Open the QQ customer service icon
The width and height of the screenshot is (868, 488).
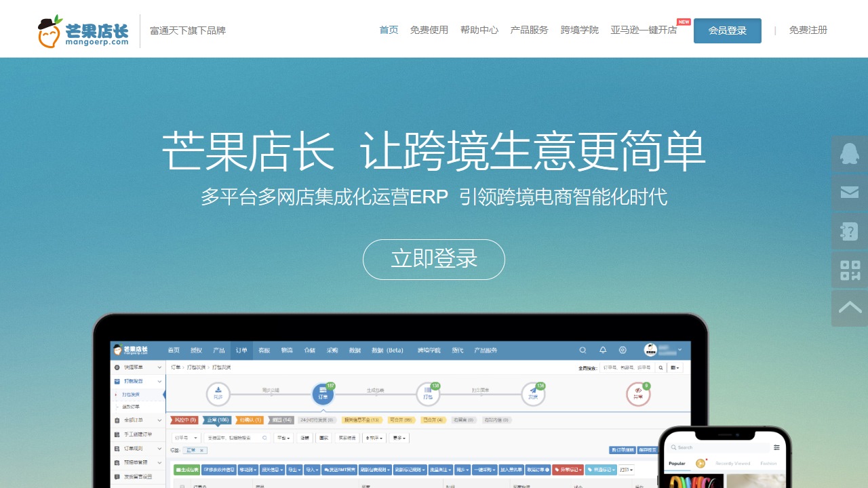click(850, 153)
